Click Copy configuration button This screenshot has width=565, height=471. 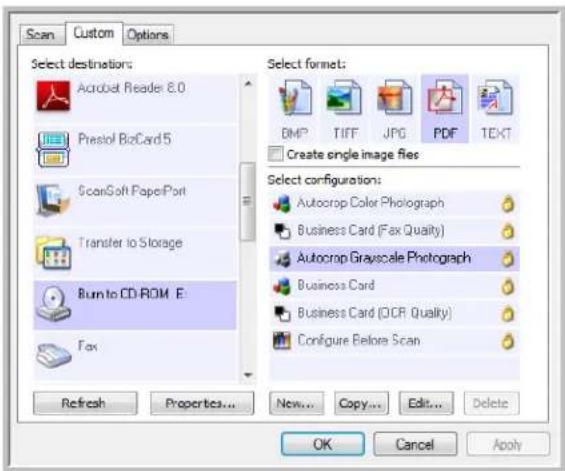click(x=361, y=403)
